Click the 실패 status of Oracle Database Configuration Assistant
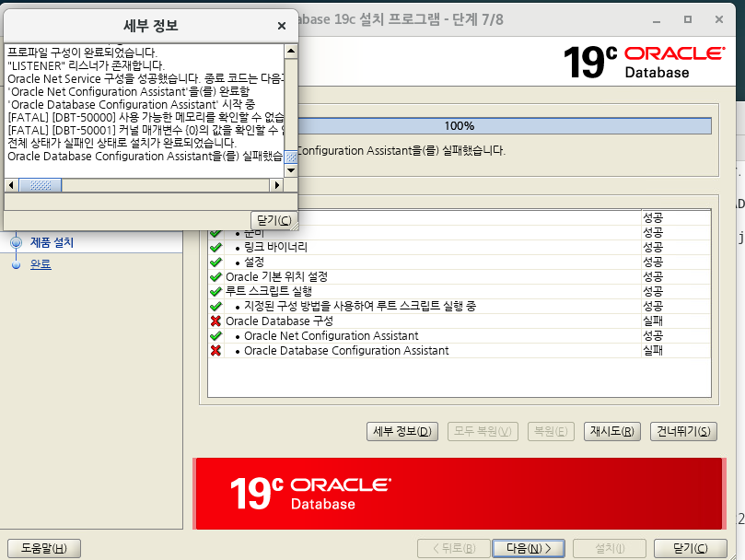This screenshot has width=745, height=560. point(653,350)
